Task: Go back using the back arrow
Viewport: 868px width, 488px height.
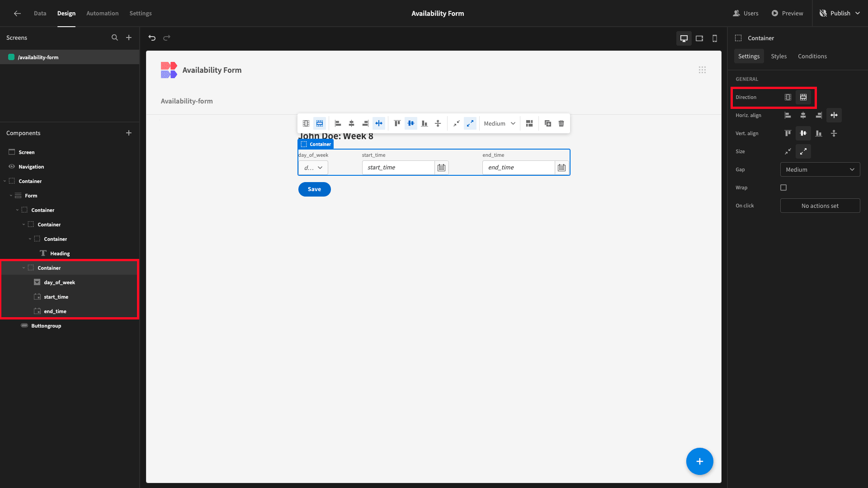Action: coord(17,14)
